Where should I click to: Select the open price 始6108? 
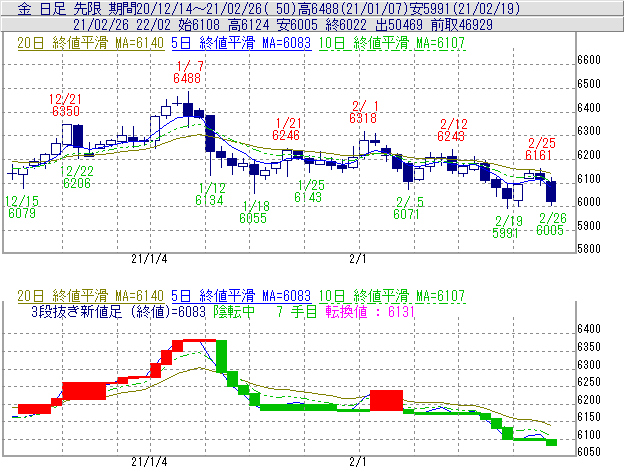pos(199,25)
